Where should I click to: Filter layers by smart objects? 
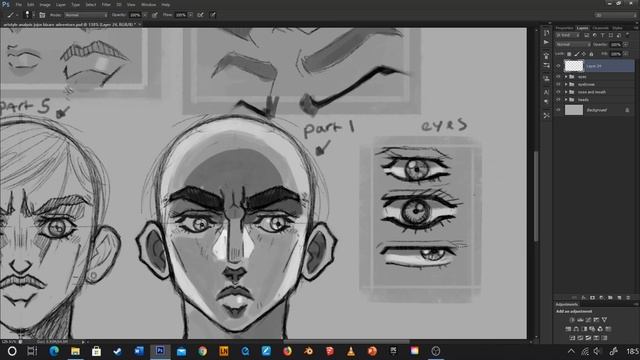tap(618, 35)
